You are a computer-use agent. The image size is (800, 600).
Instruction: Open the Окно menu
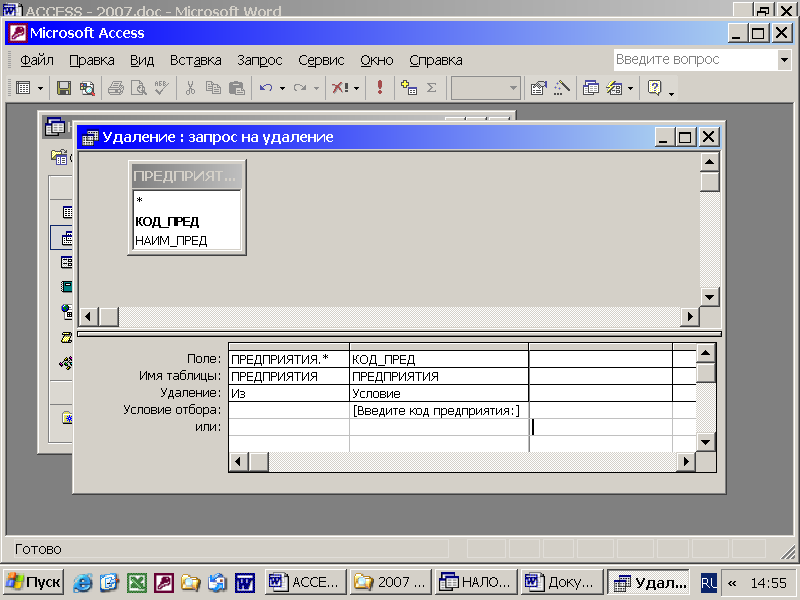pyautogui.click(x=377, y=60)
